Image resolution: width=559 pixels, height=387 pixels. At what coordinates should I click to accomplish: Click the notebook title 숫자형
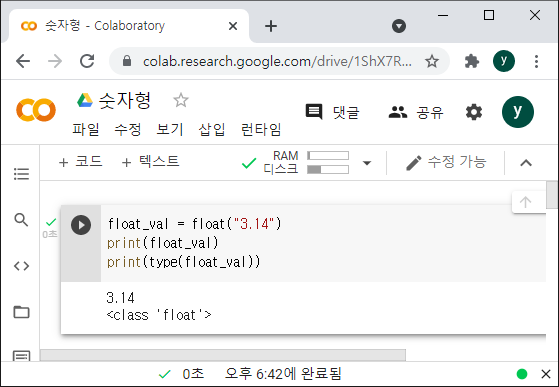pos(124,100)
